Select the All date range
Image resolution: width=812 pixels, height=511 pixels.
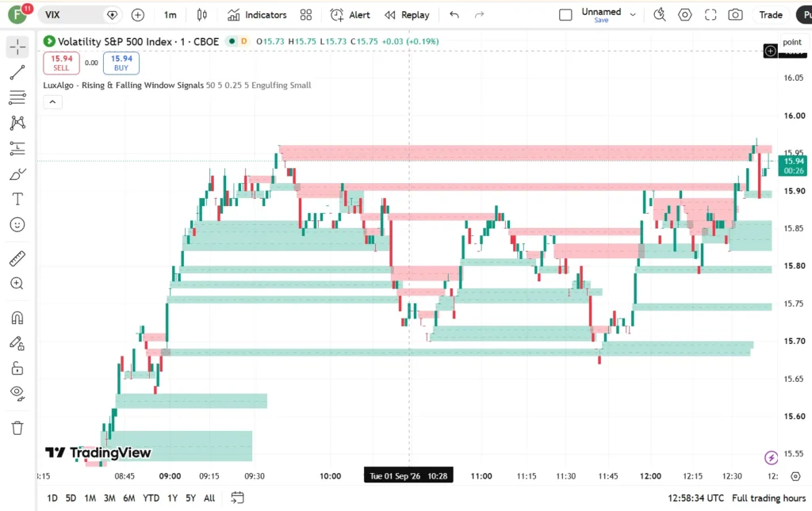pos(209,498)
